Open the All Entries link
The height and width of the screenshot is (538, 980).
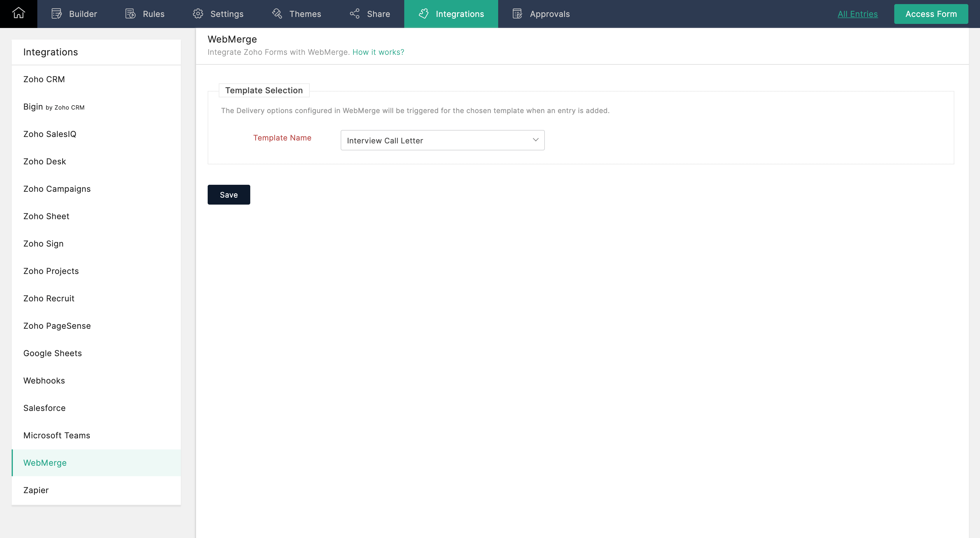[x=857, y=14]
